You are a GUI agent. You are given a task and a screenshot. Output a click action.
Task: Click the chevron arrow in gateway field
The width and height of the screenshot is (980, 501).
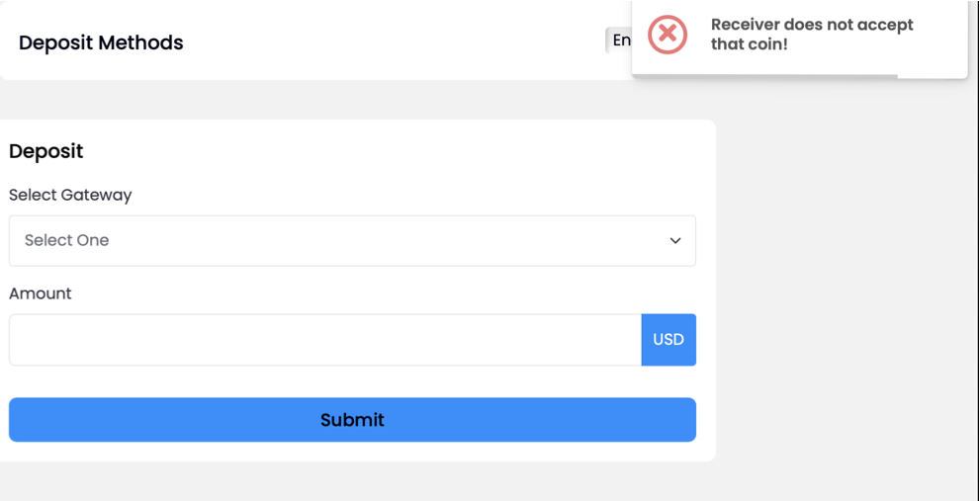675,240
